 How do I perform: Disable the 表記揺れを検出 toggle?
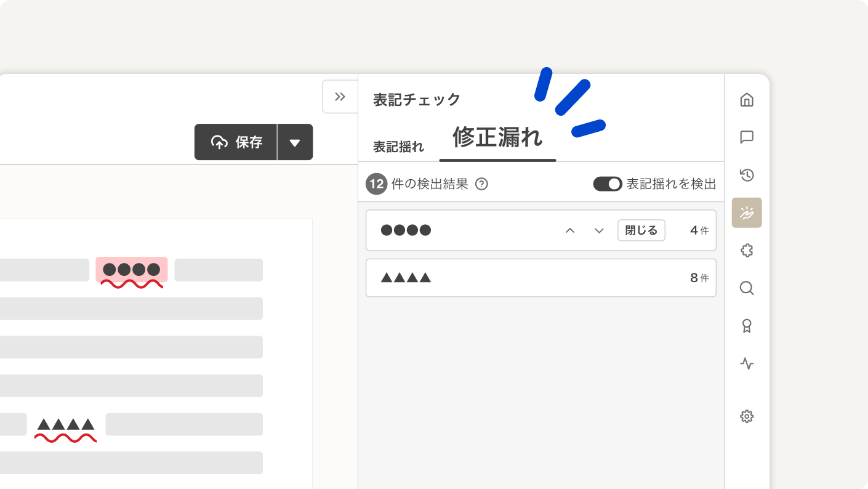[607, 184]
